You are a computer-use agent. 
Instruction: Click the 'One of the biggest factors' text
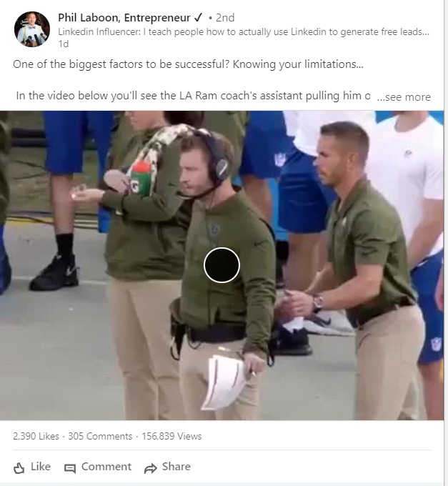point(188,64)
